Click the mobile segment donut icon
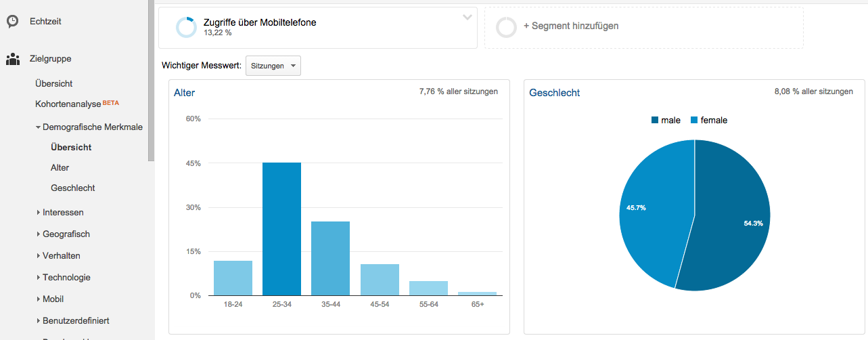Viewport: 868px width, 340px height. (186, 27)
